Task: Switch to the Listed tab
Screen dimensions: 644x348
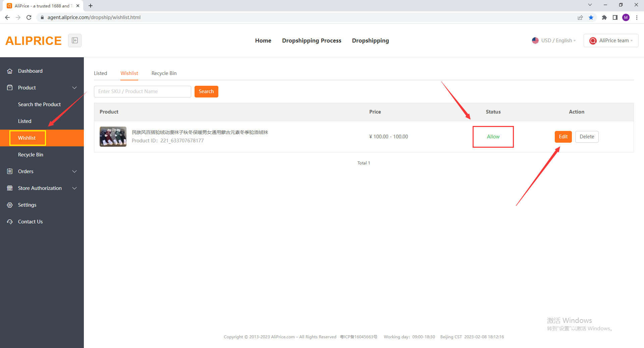Action: click(101, 73)
